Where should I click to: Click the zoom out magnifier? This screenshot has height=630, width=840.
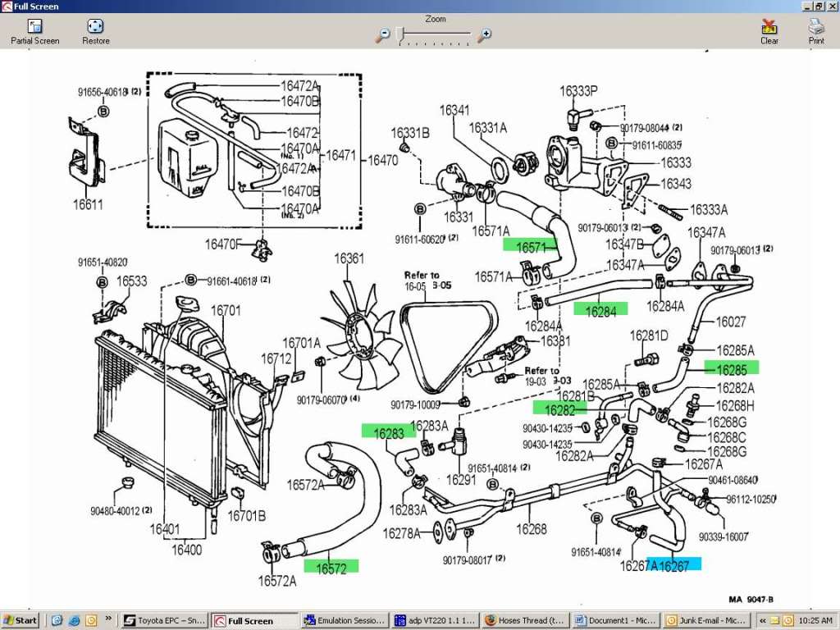coord(382,34)
